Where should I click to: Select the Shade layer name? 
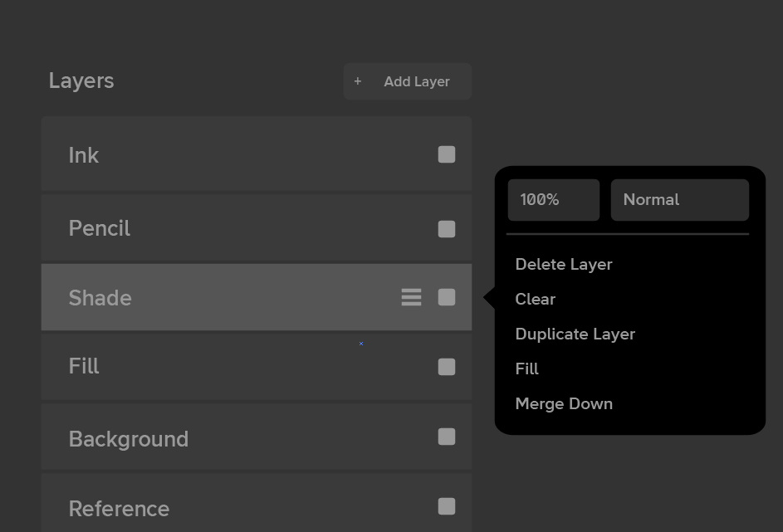(100, 298)
